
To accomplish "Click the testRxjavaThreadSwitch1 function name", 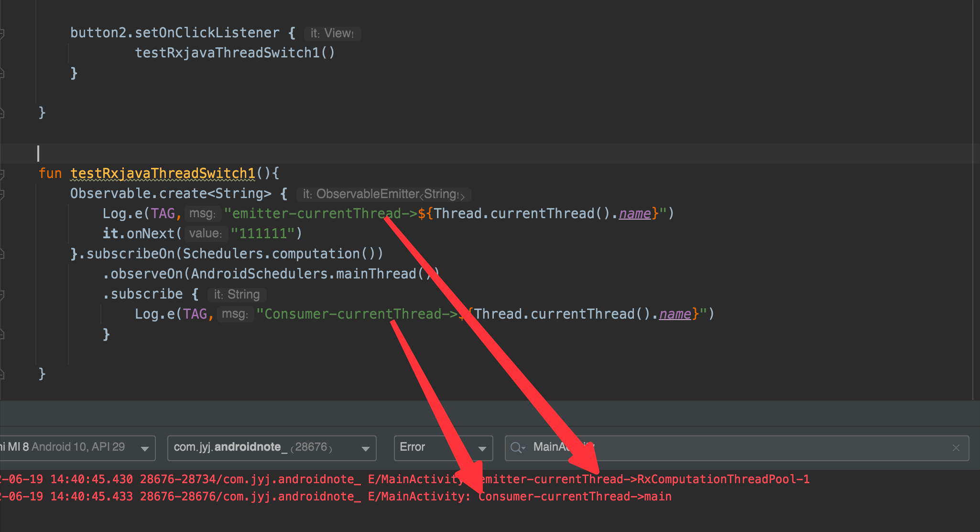I will pyautogui.click(x=161, y=173).
